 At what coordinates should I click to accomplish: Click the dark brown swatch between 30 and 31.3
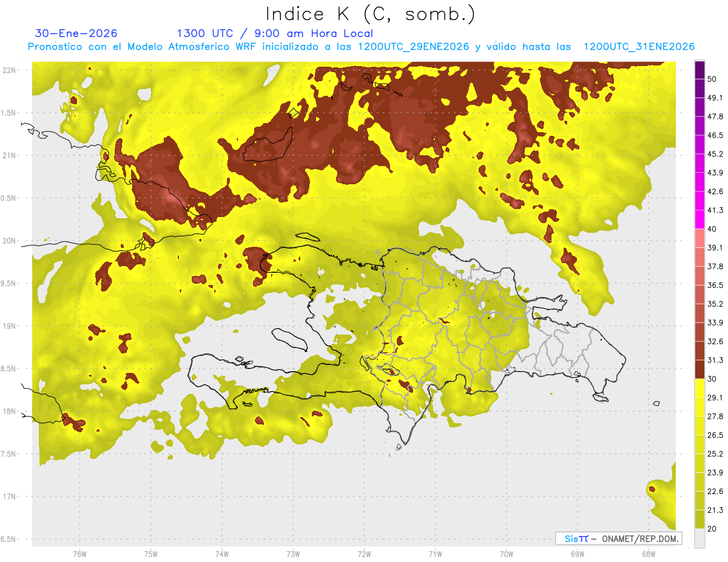(x=699, y=369)
